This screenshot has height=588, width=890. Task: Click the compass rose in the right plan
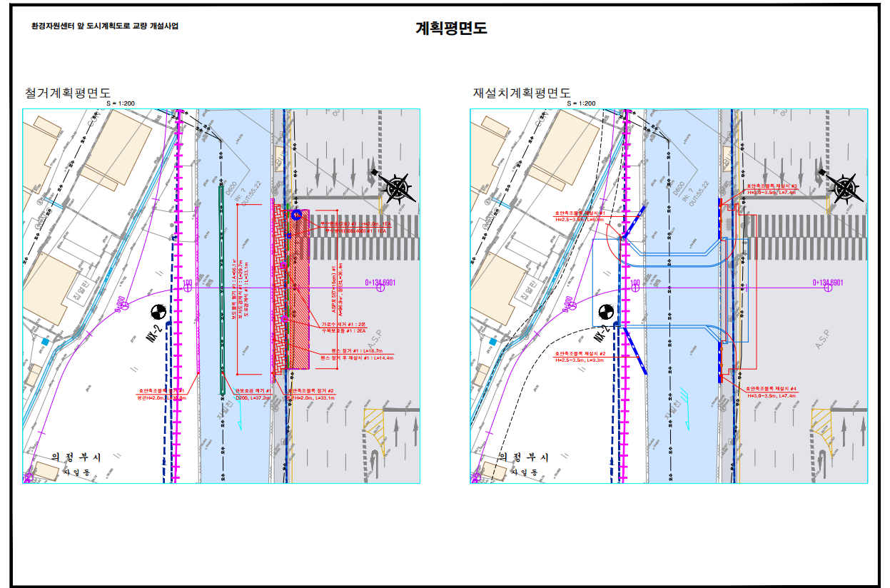coord(845,188)
